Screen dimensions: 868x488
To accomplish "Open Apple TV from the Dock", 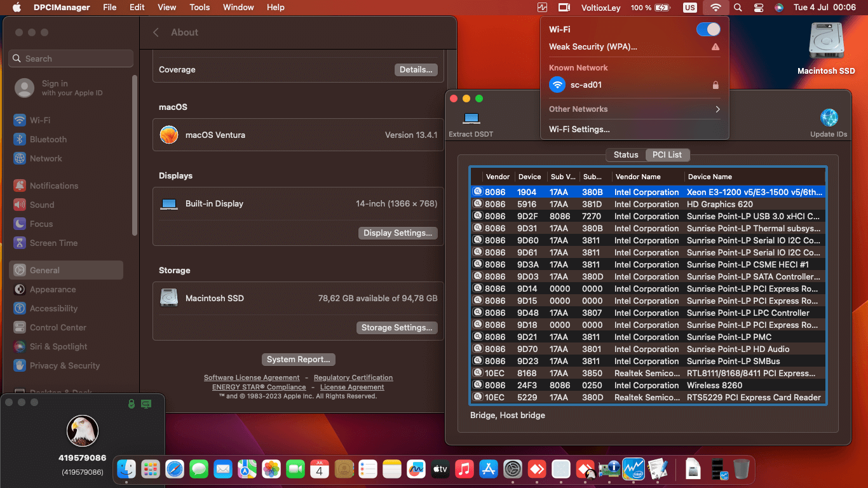I will (x=440, y=470).
